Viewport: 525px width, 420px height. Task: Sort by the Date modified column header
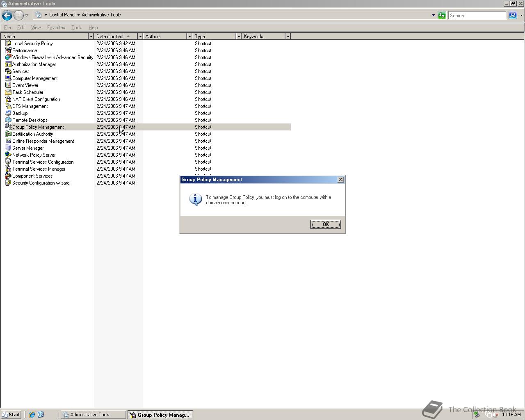[x=116, y=37]
